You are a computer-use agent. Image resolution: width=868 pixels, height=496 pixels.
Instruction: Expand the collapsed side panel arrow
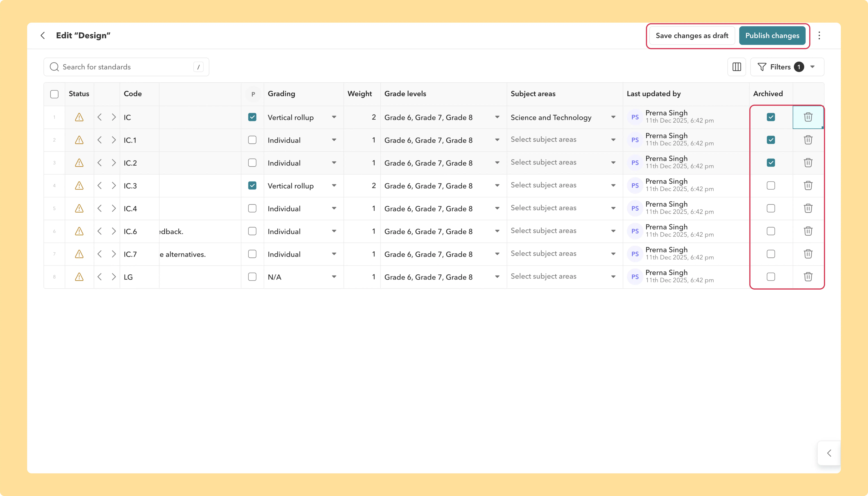coord(829,453)
